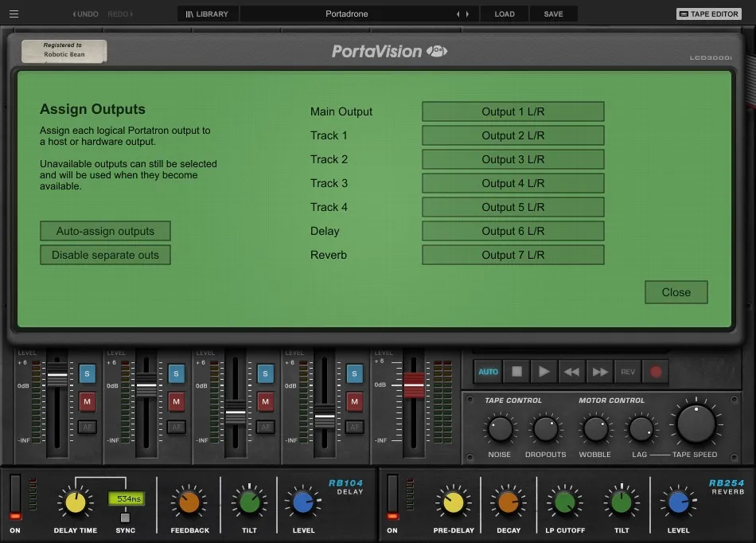The height and width of the screenshot is (543, 756).
Task: Click the Redo button
Action: pyautogui.click(x=120, y=14)
